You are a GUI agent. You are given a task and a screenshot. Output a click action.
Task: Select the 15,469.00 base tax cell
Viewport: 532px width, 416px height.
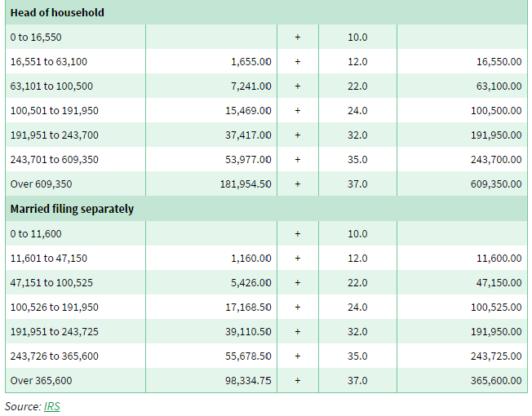pos(248,111)
